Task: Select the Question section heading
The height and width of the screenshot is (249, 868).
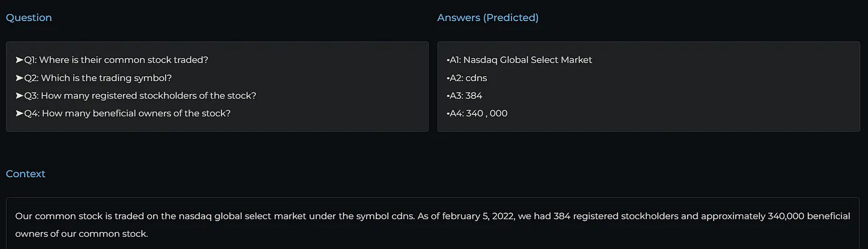Action: coord(29,18)
